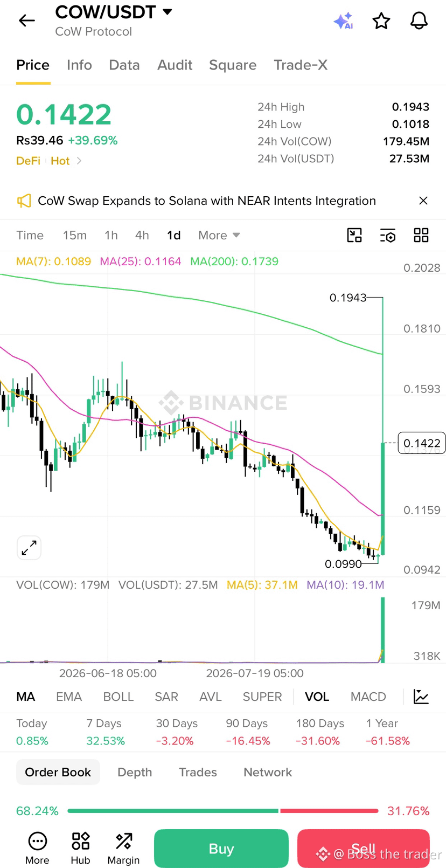
Task: Open the chart drawing tools icon
Action: coord(354,235)
